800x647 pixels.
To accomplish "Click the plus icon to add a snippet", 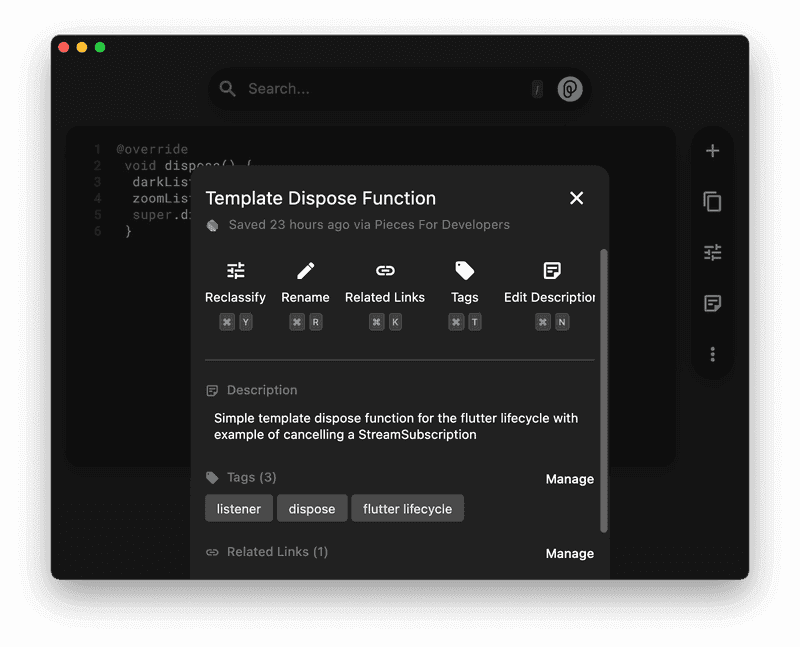I will (x=712, y=150).
